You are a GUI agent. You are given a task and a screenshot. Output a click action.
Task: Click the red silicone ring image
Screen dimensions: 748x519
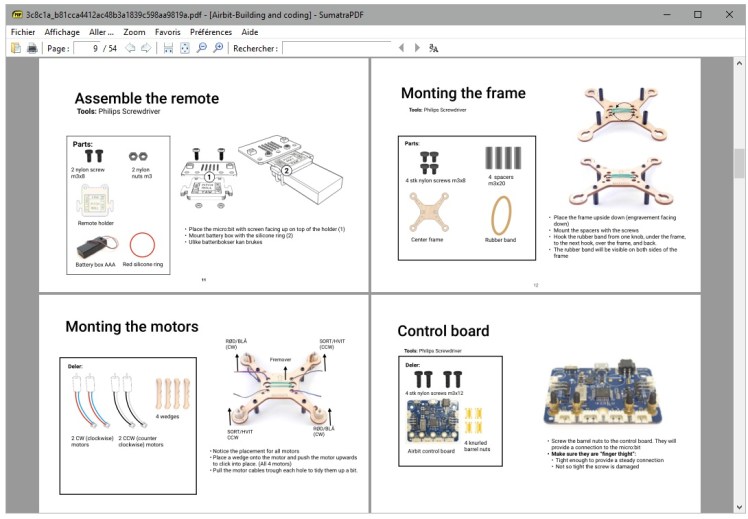(x=142, y=244)
